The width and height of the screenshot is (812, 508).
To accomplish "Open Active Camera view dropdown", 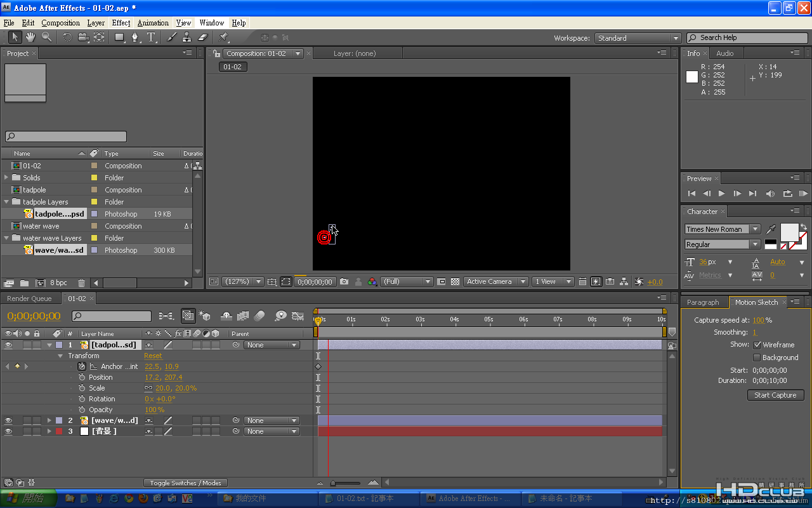I will click(495, 281).
